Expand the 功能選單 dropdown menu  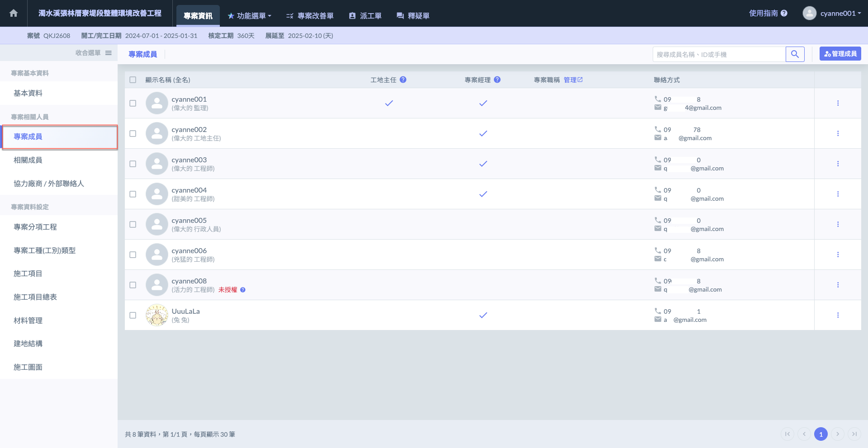point(249,16)
